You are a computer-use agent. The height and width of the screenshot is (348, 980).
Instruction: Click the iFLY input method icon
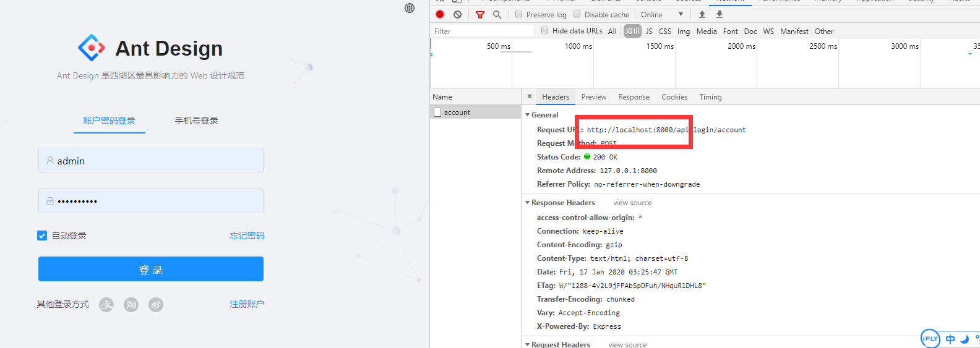(x=930, y=338)
